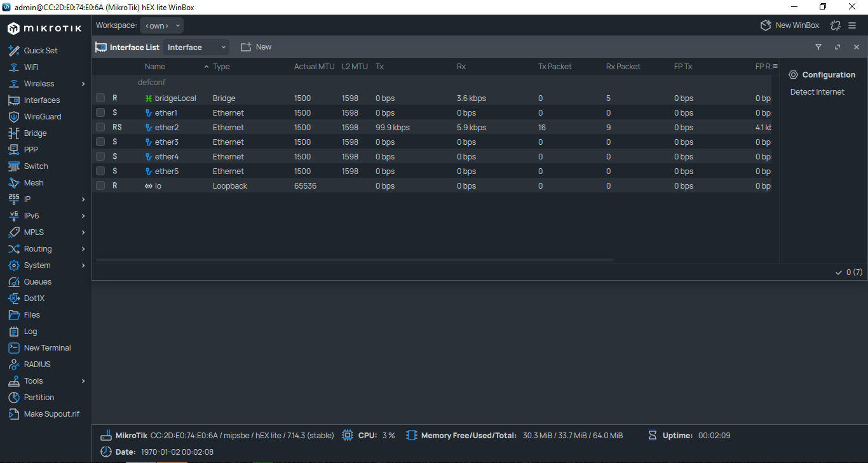Open the WireGuard shield icon
The width and height of the screenshot is (868, 463).
pos(14,117)
